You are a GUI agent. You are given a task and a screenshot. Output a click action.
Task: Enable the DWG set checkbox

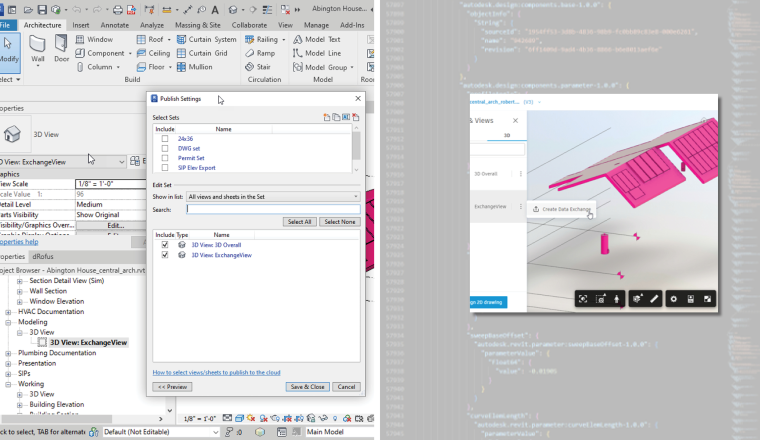pyautogui.click(x=165, y=148)
